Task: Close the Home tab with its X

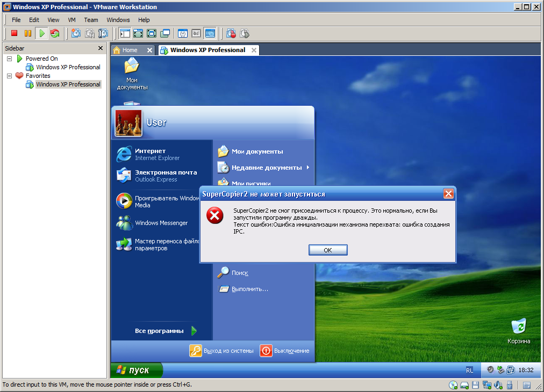Action: point(149,50)
